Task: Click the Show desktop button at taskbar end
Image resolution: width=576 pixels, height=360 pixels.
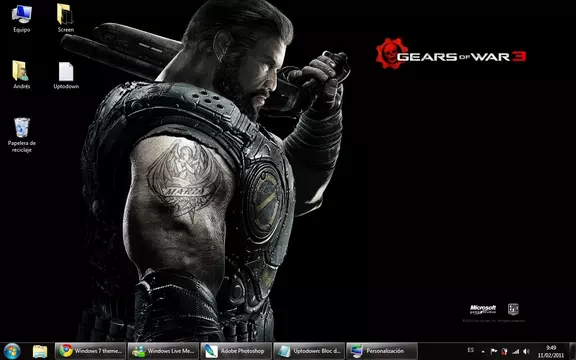Action: coord(572,351)
